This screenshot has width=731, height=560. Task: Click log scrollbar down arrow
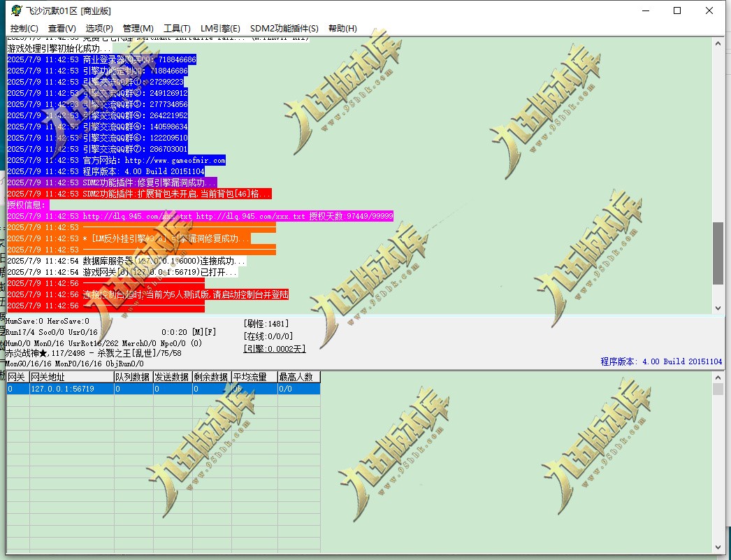coord(718,308)
